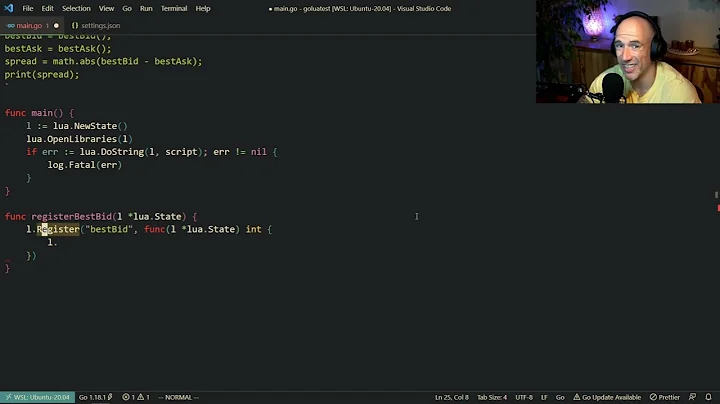This screenshot has width=720, height=404.
Task: Open the notifications bell
Action: coord(709,397)
